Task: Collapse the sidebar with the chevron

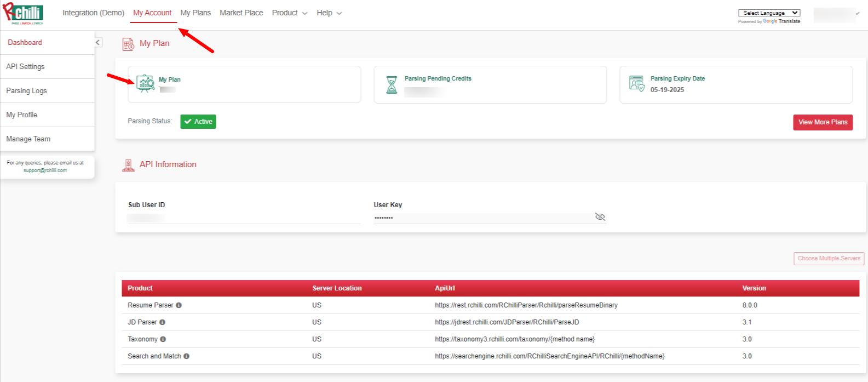Action: [x=98, y=42]
